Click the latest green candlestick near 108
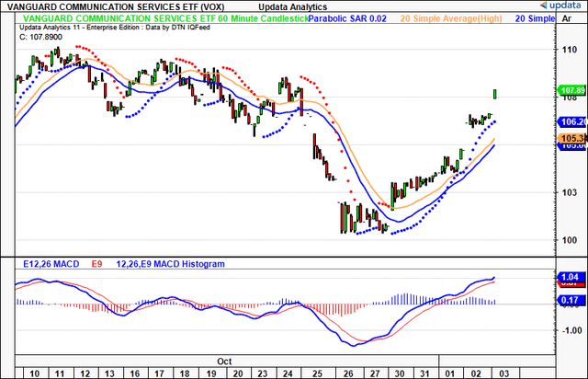Viewport: 588px width, 379px height. pos(496,94)
